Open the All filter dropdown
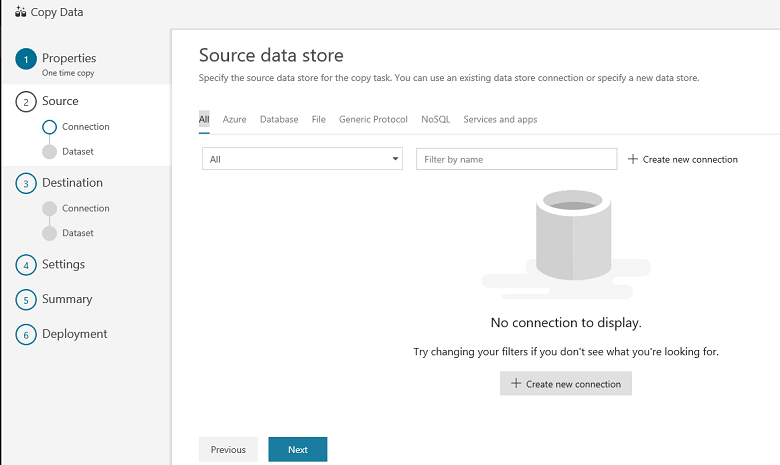780x465 pixels. pyautogui.click(x=302, y=159)
